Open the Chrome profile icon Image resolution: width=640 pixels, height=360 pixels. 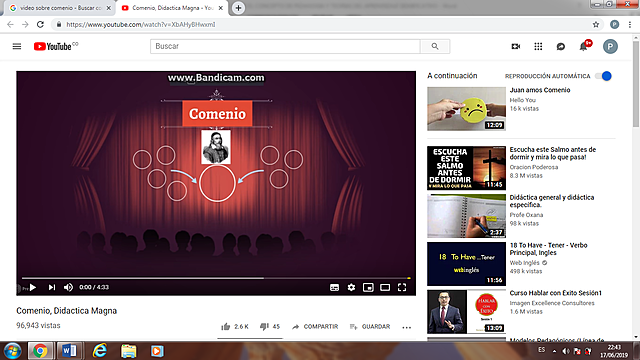point(615,24)
